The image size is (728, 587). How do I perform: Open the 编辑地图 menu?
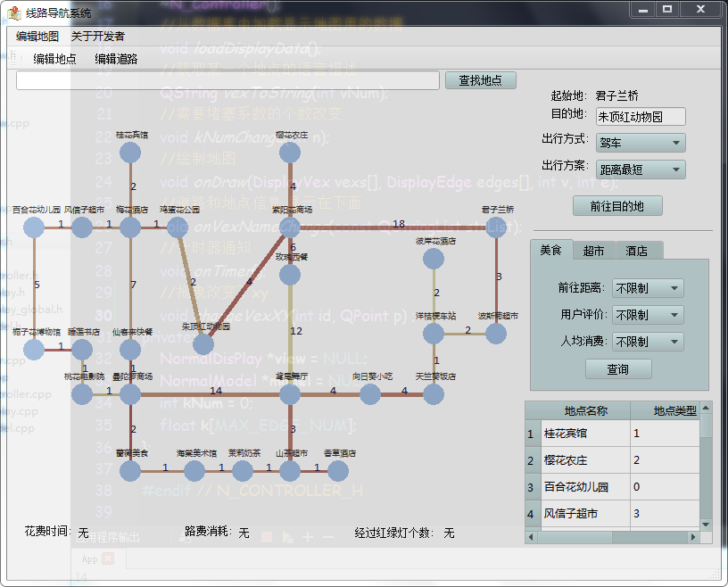coord(37,37)
